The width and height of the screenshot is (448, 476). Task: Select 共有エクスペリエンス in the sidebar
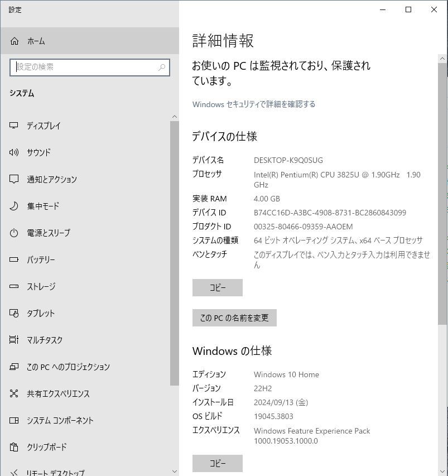pyautogui.click(x=85, y=393)
